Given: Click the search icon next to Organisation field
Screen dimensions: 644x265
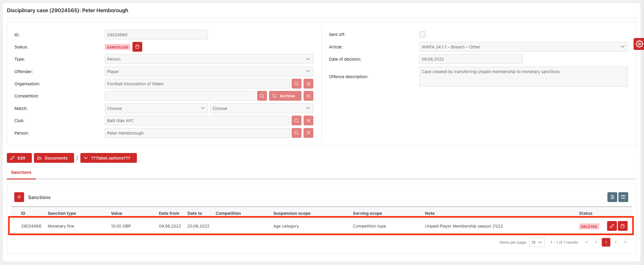Looking at the screenshot, I should [x=296, y=84].
